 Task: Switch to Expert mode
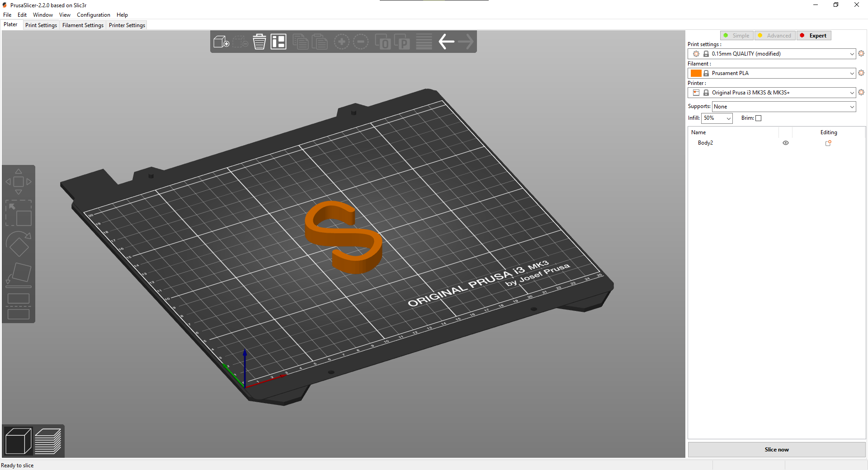point(814,36)
